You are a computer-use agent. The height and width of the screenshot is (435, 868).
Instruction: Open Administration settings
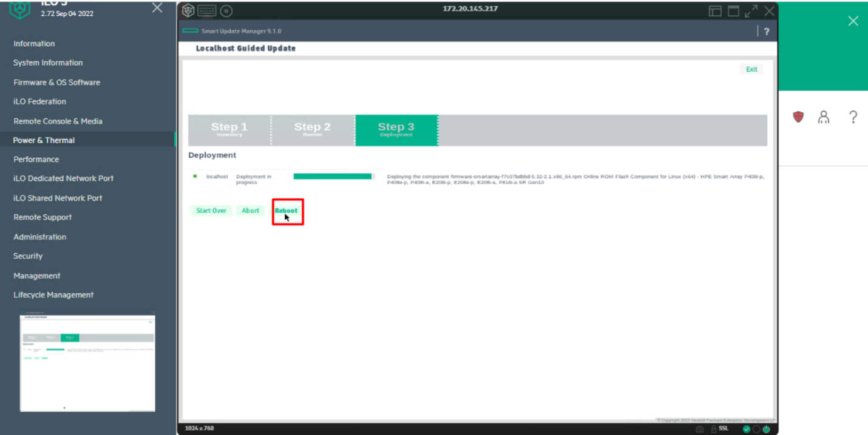pyautogui.click(x=39, y=237)
